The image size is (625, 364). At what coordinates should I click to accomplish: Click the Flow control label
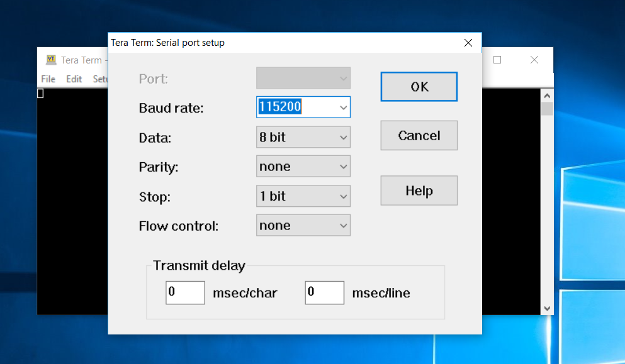179,226
